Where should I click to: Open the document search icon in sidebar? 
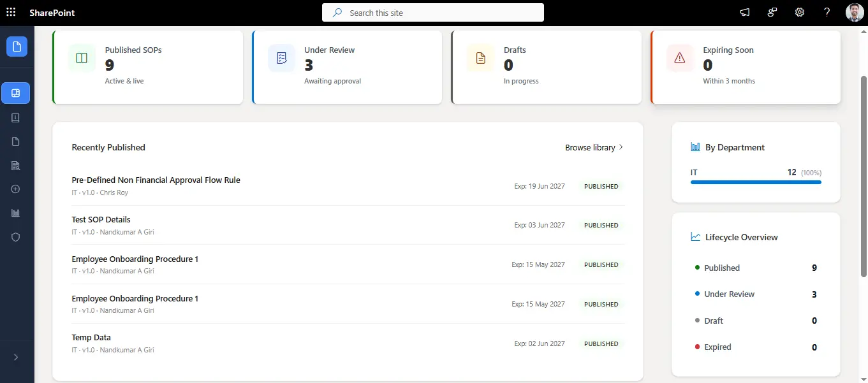tap(16, 166)
